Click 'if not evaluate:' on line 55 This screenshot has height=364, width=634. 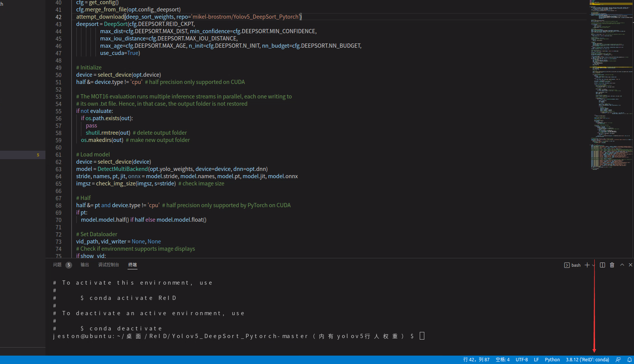[x=94, y=111]
